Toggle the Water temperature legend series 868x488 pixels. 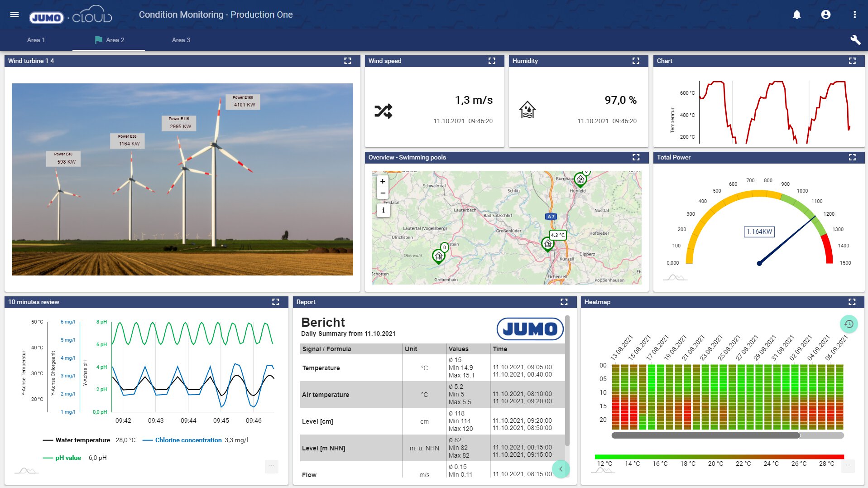[82, 440]
